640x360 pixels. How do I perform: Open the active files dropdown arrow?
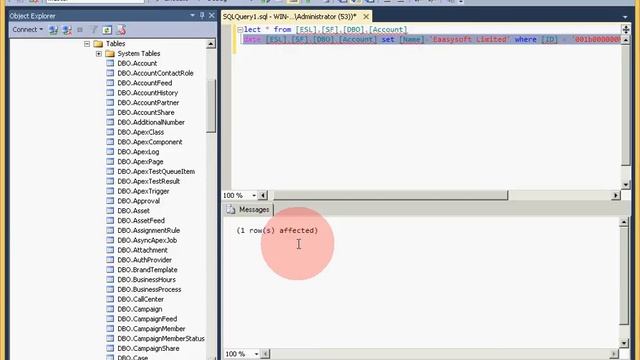[625, 17]
